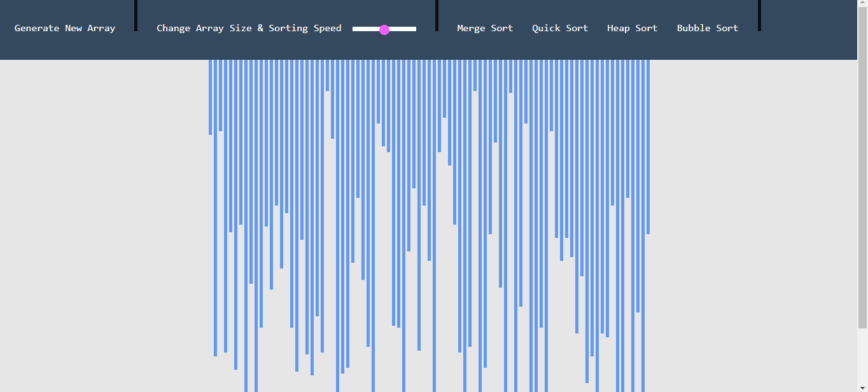Run Quick Sort
Viewport: 868px width, 392px height.
(560, 28)
